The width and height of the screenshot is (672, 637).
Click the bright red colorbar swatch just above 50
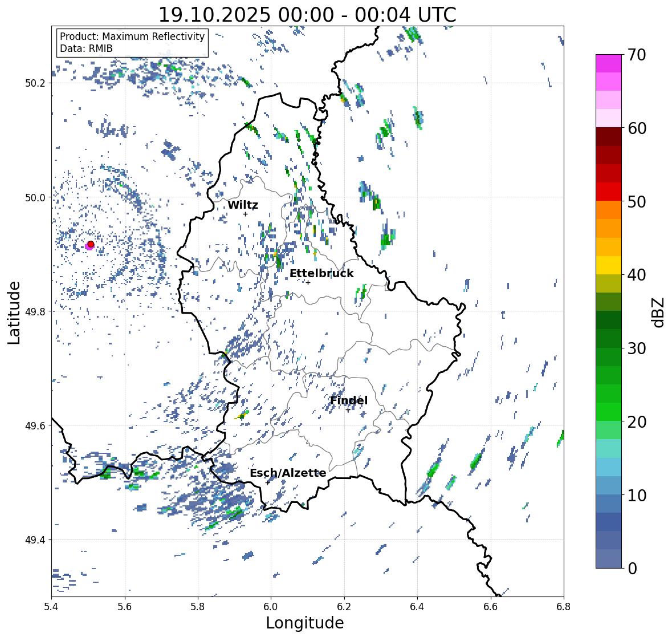609,192
